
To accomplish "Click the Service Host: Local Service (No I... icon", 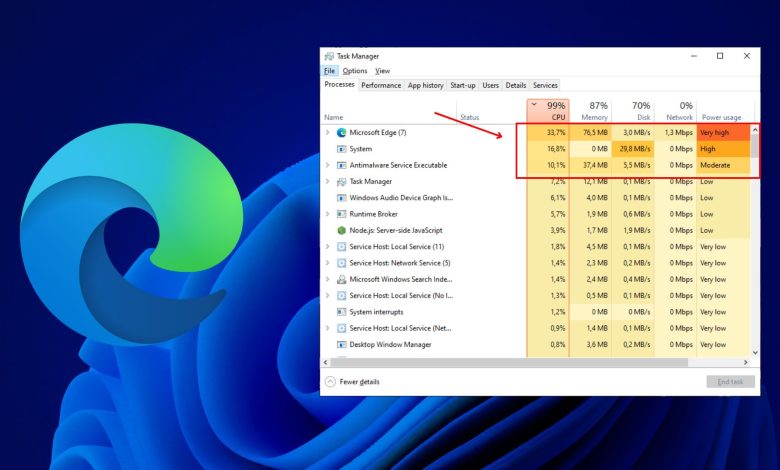I will 341,296.
